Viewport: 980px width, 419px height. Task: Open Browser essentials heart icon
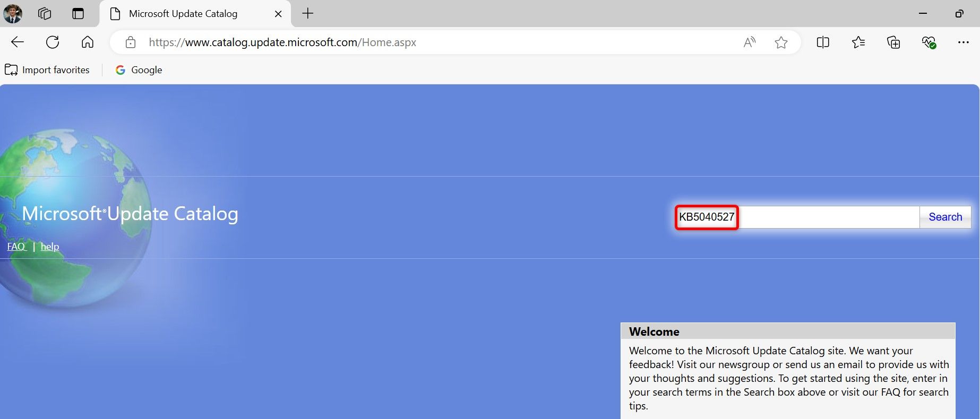(x=929, y=42)
